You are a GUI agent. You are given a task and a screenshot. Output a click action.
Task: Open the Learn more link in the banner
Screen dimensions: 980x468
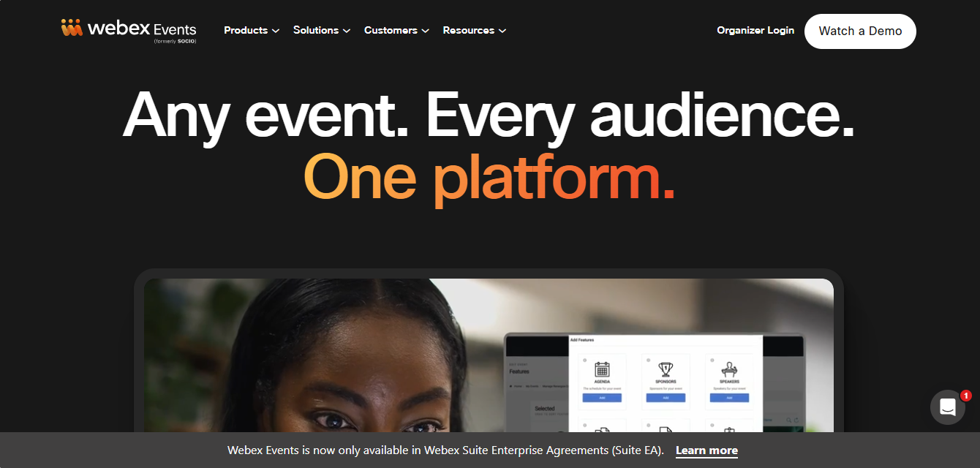706,450
